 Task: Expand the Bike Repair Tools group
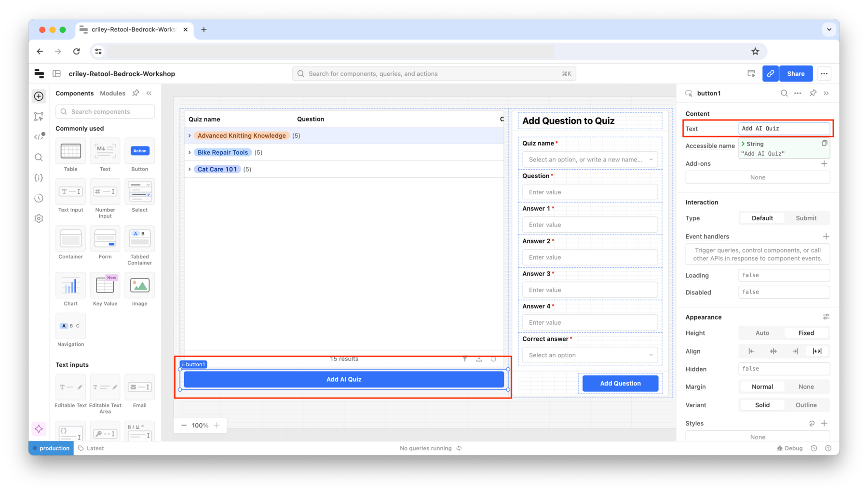point(190,153)
